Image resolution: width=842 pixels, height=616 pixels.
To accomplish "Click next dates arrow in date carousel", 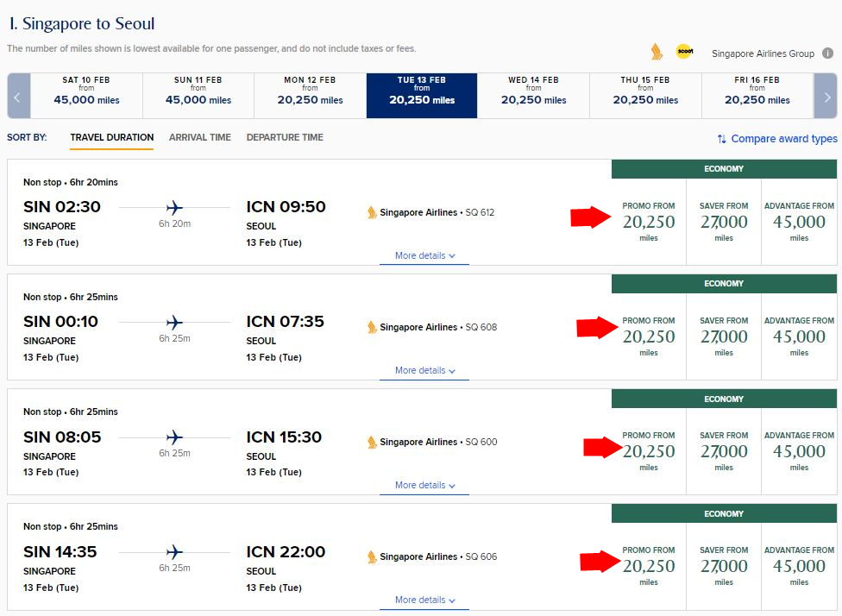I will (826, 96).
